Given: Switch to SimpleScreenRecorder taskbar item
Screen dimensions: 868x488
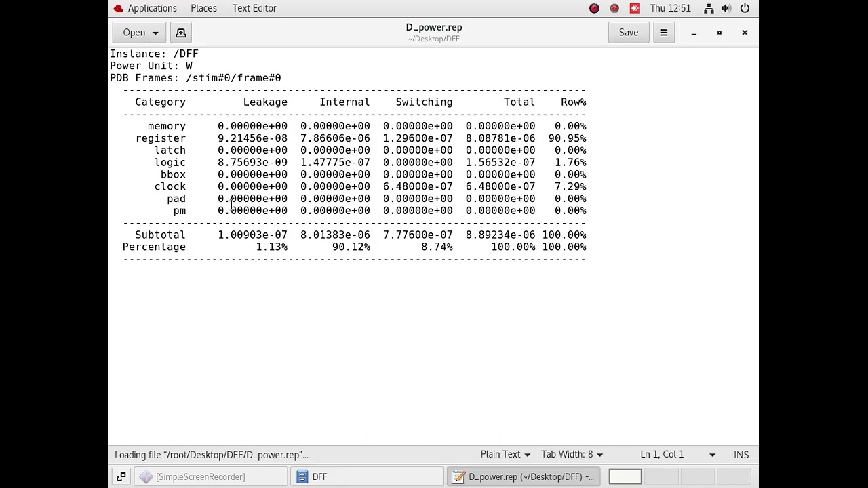Looking at the screenshot, I should point(210,476).
